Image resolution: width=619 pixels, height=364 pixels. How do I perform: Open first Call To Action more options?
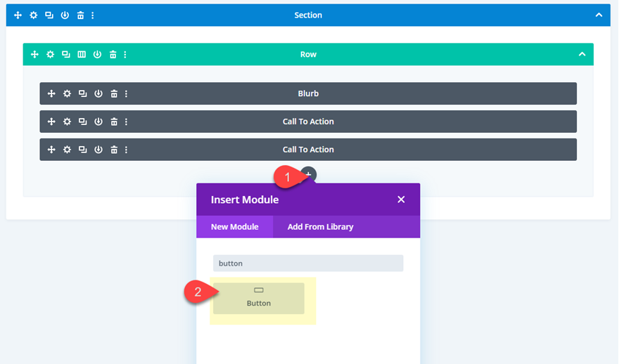(127, 122)
